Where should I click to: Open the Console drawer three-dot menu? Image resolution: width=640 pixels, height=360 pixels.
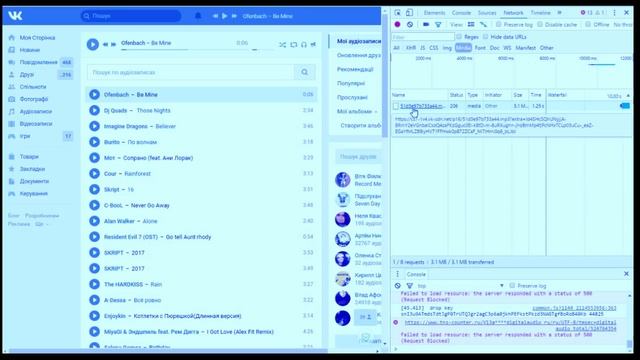pos(398,274)
